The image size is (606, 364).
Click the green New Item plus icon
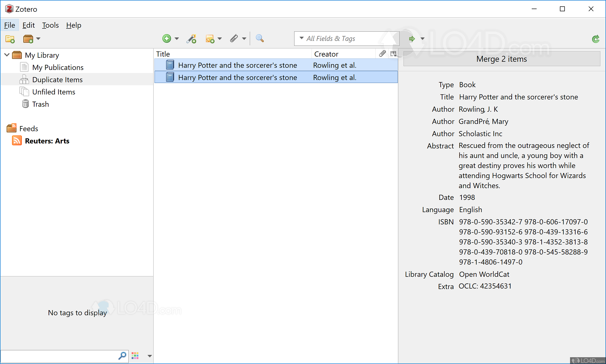[167, 38]
